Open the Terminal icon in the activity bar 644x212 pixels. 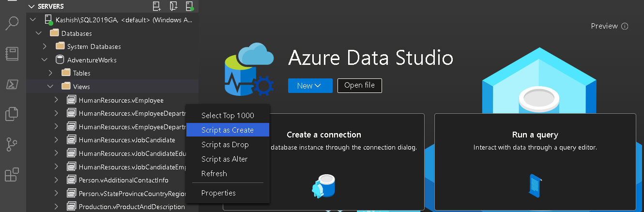click(12, 84)
